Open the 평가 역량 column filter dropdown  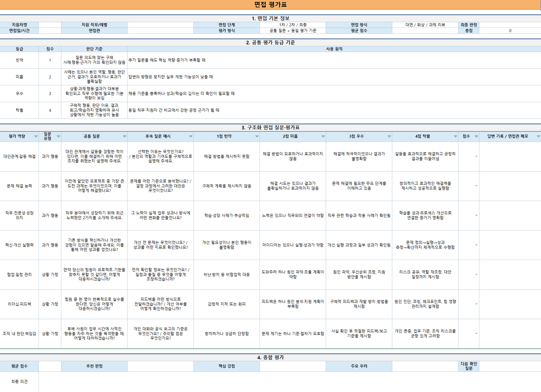pyautogui.click(x=36, y=137)
